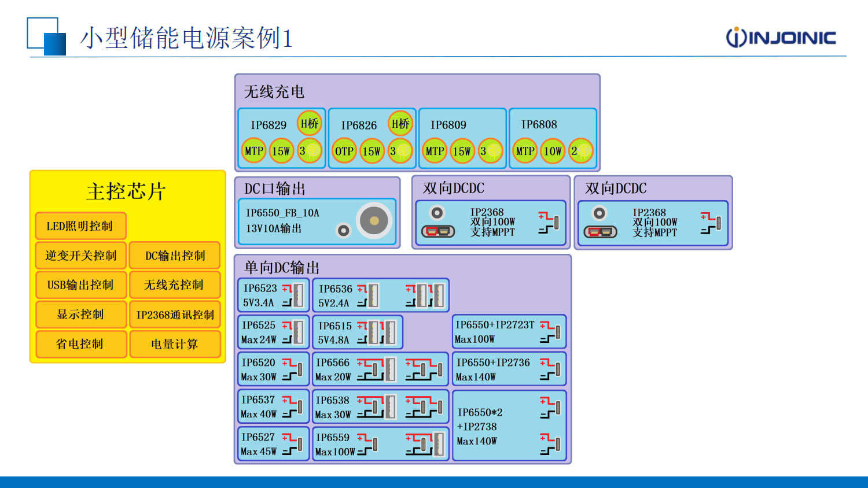Click the red connector icon in the first 双向DCDC card
Screen dimensions: 868x488
pos(438,231)
